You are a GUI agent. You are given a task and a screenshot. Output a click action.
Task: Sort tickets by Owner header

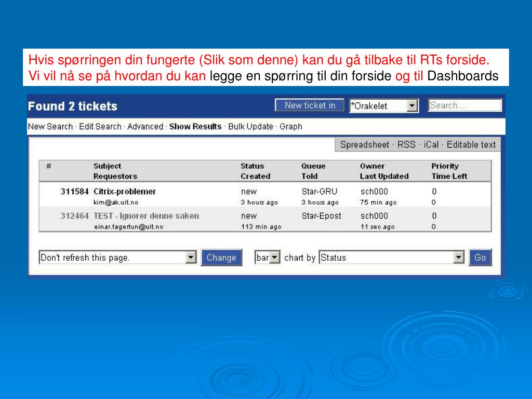(372, 166)
